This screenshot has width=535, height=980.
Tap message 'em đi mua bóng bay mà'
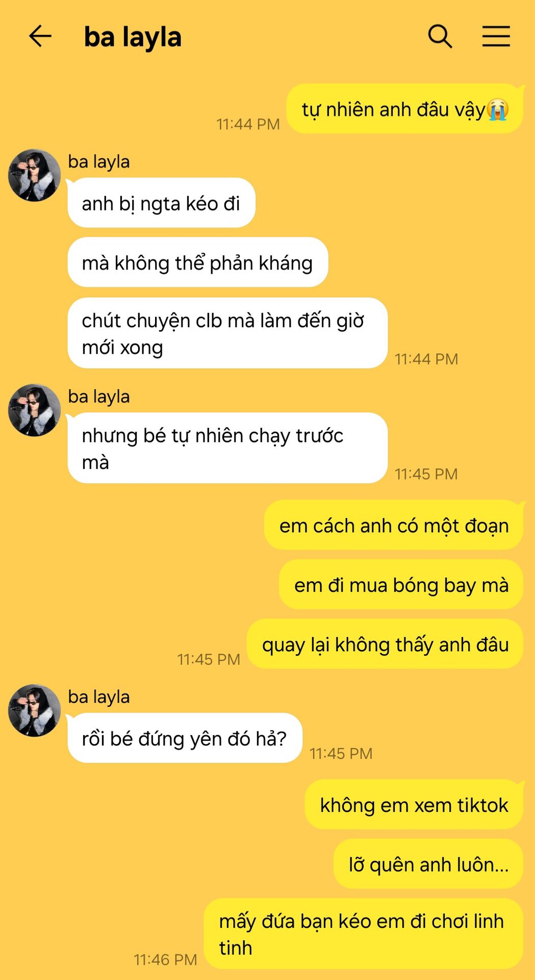(401, 584)
